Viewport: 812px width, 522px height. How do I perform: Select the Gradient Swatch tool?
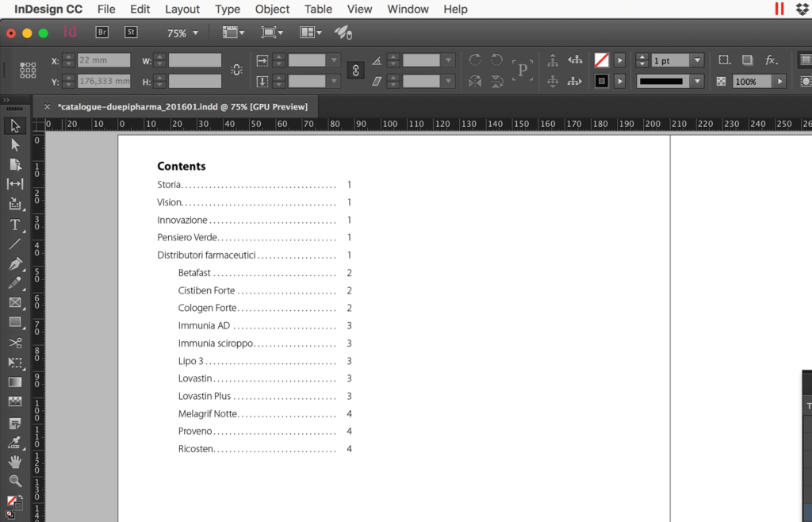tap(15, 382)
